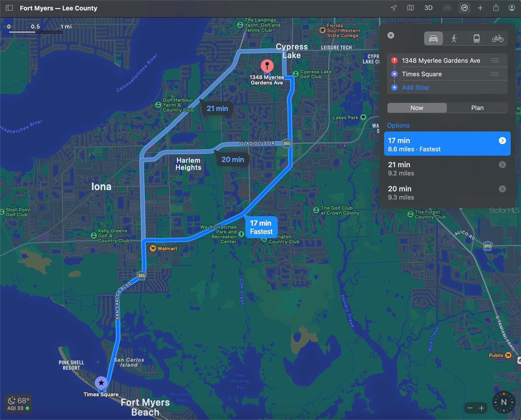The height and width of the screenshot is (420, 521).
Task: Expand the 20 min 9.3 miles route
Action: pyautogui.click(x=502, y=189)
